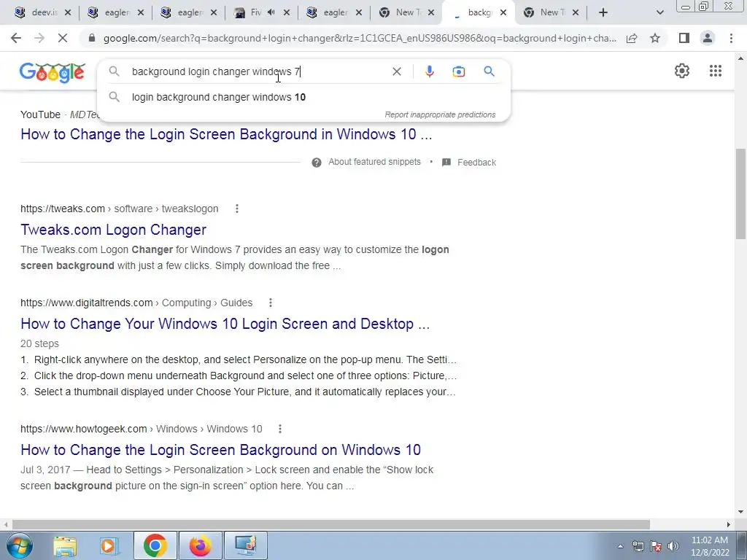The height and width of the screenshot is (560, 747).
Task: Open Firefox from the taskbar
Action: (200, 545)
